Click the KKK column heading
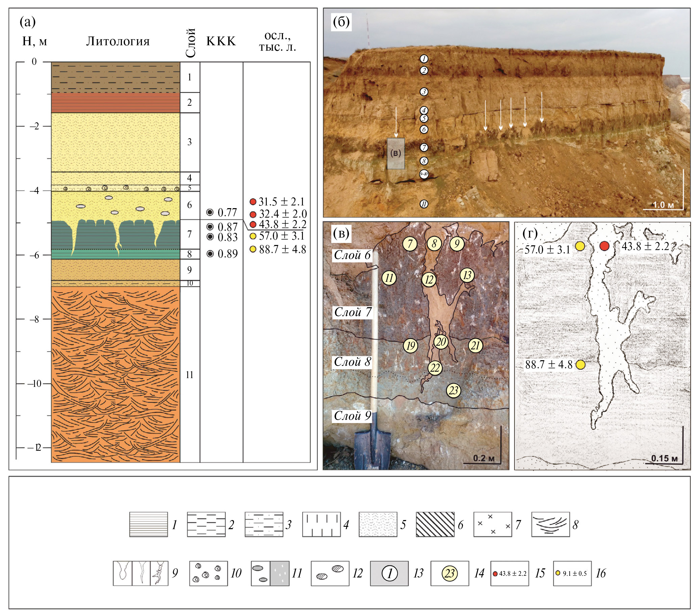This screenshot has width=698, height=616. tap(221, 41)
